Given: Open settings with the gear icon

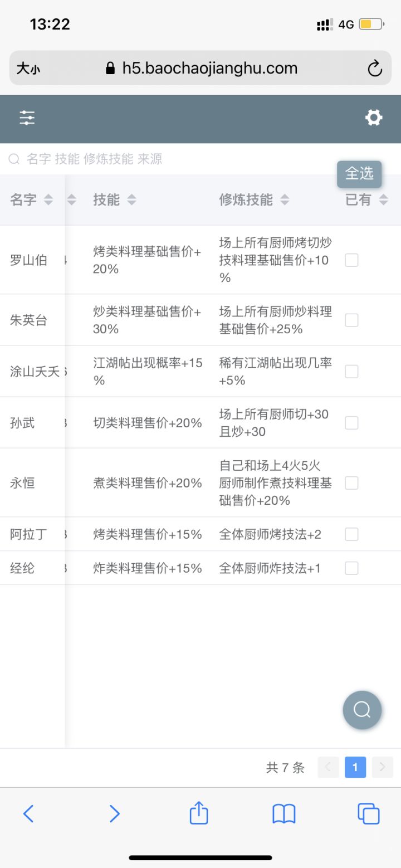Looking at the screenshot, I should point(374,118).
